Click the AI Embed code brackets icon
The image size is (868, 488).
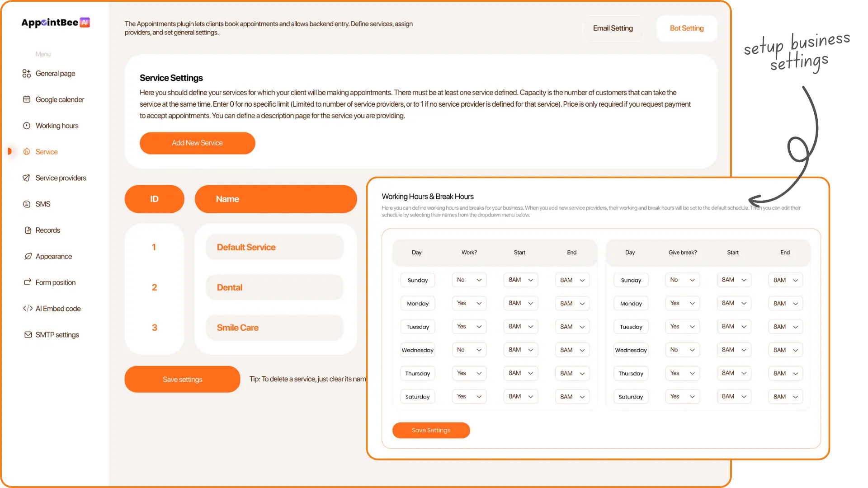pyautogui.click(x=28, y=309)
